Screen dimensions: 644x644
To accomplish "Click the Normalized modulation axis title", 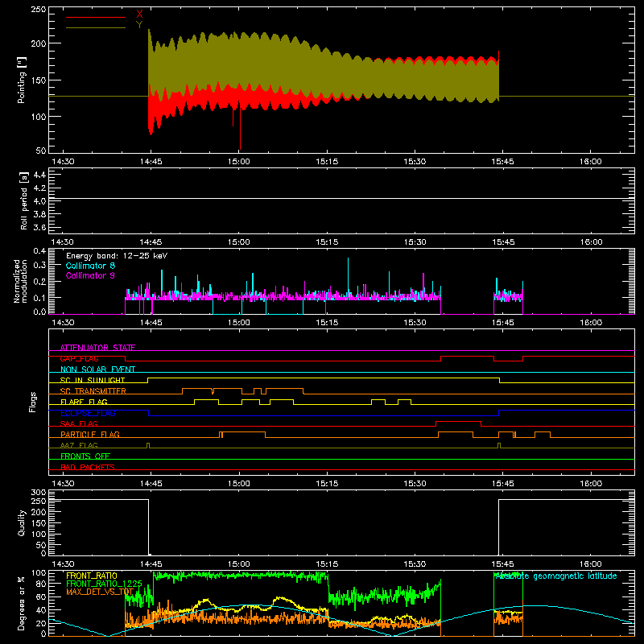I will [20, 281].
